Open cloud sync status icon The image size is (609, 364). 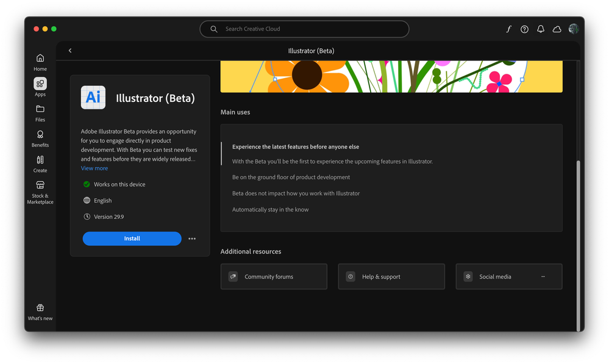coord(557,29)
